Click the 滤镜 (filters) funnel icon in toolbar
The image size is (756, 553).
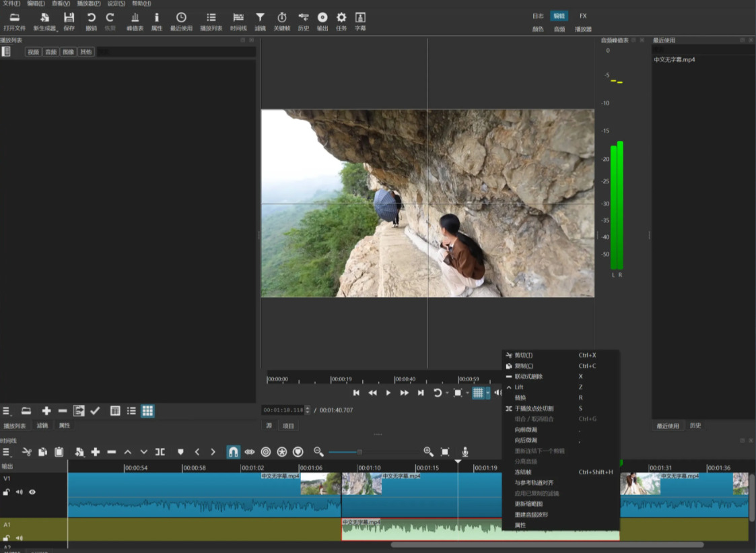click(261, 22)
